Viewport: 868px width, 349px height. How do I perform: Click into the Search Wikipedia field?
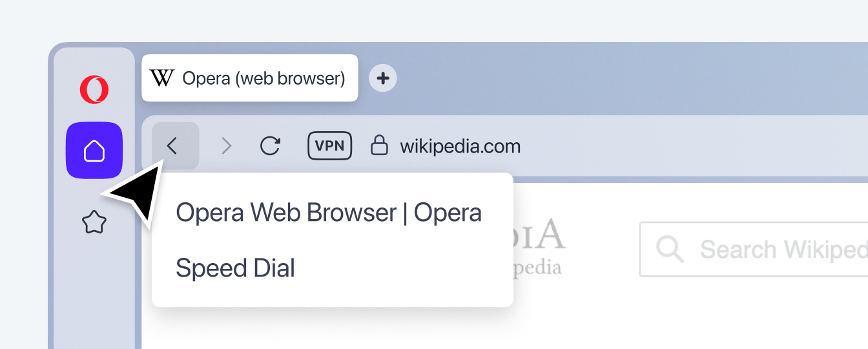[x=754, y=249]
